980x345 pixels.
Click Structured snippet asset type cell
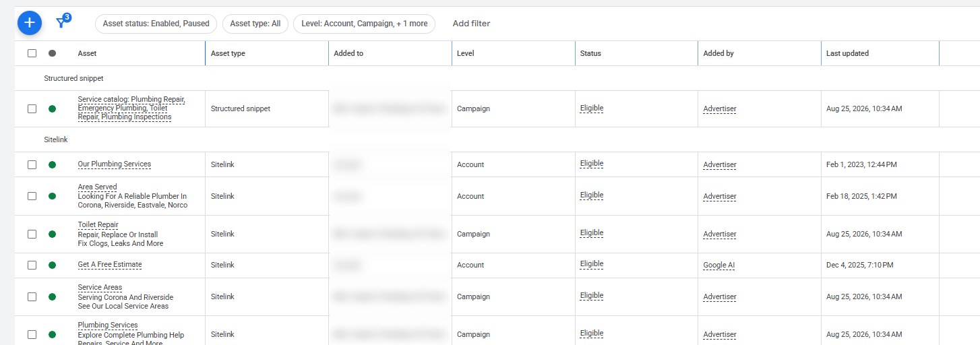click(x=241, y=108)
